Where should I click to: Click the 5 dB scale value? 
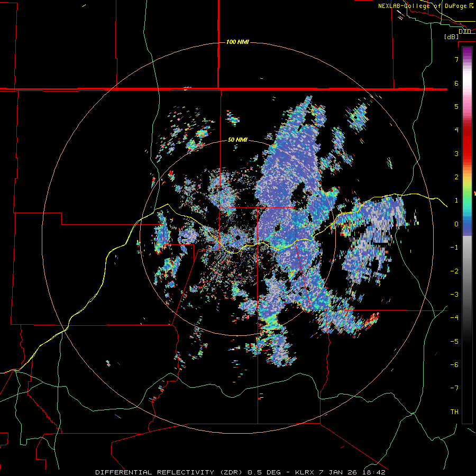point(456,106)
